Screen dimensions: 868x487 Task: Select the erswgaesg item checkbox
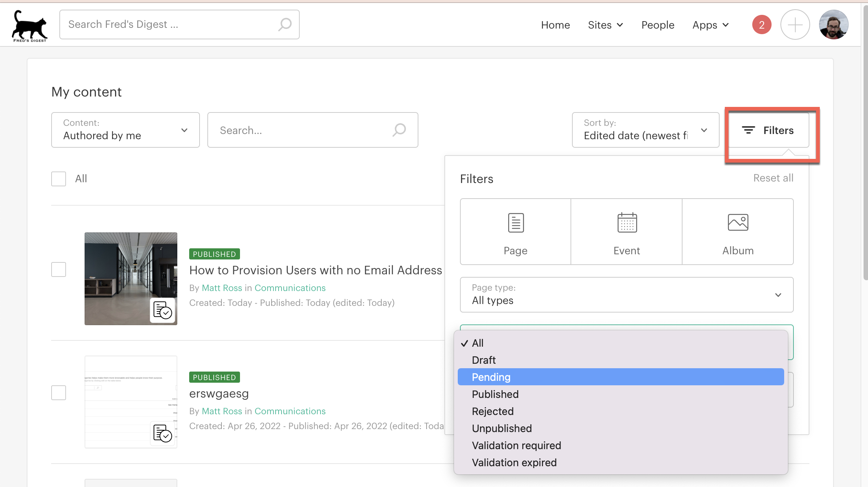coord(59,393)
